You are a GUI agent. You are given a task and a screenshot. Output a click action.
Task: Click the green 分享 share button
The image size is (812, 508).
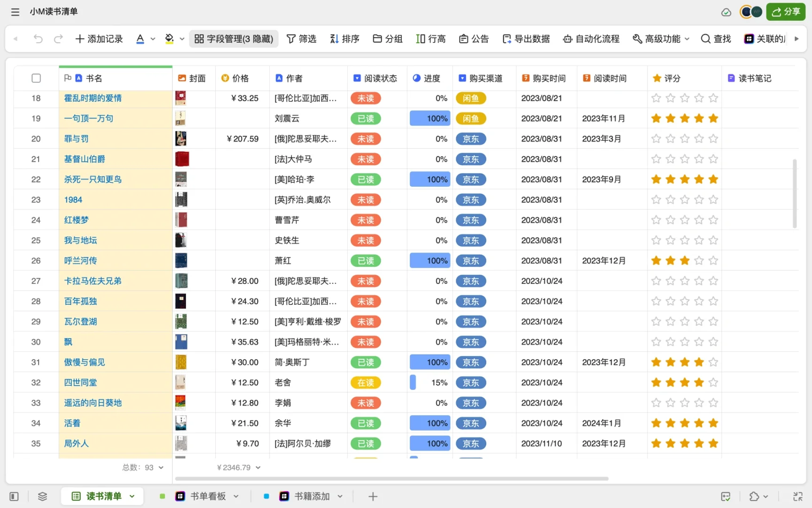pyautogui.click(x=785, y=12)
